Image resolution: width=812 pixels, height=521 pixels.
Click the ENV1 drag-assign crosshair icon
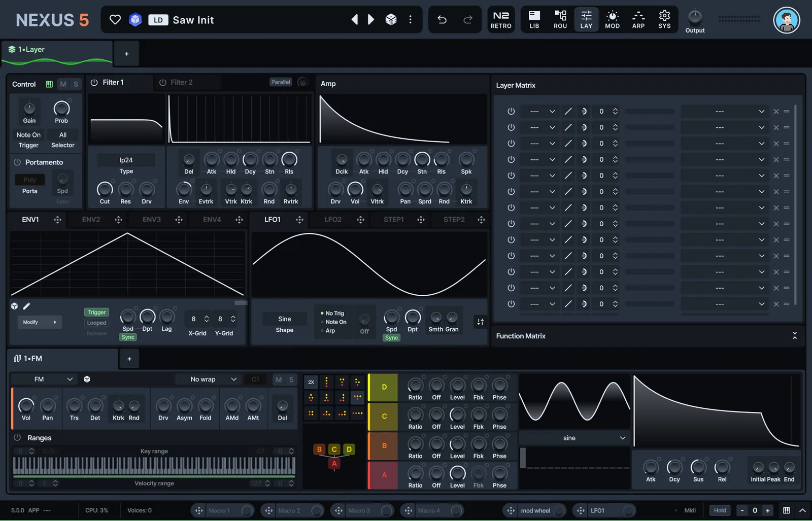click(x=57, y=220)
